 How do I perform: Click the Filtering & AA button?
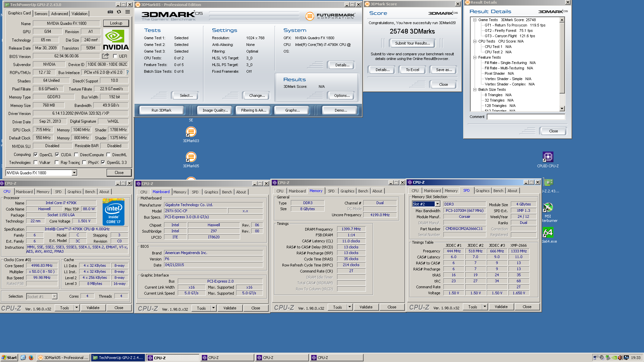tap(254, 110)
